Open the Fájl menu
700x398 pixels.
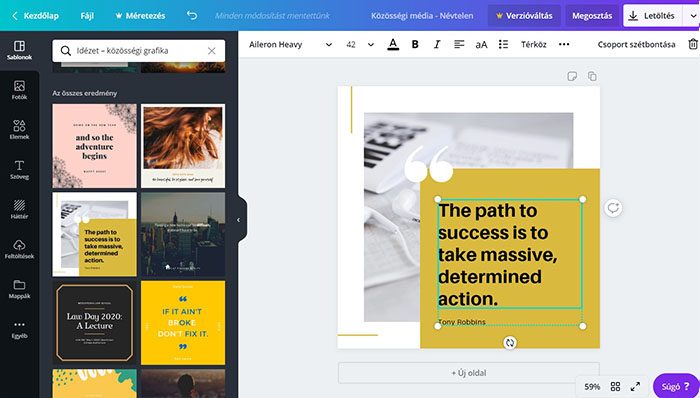87,16
